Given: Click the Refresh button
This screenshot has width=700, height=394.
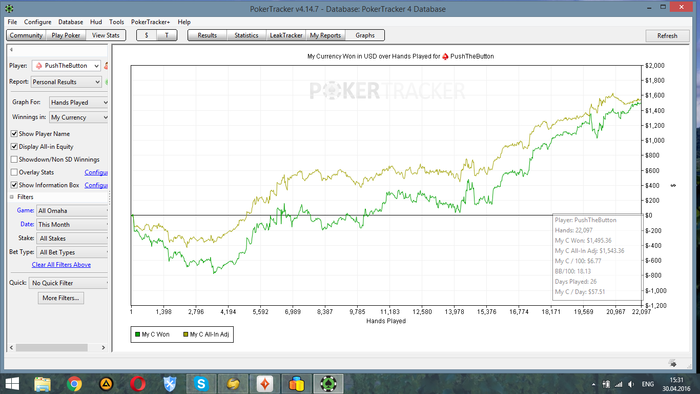Looking at the screenshot, I should tap(667, 36).
